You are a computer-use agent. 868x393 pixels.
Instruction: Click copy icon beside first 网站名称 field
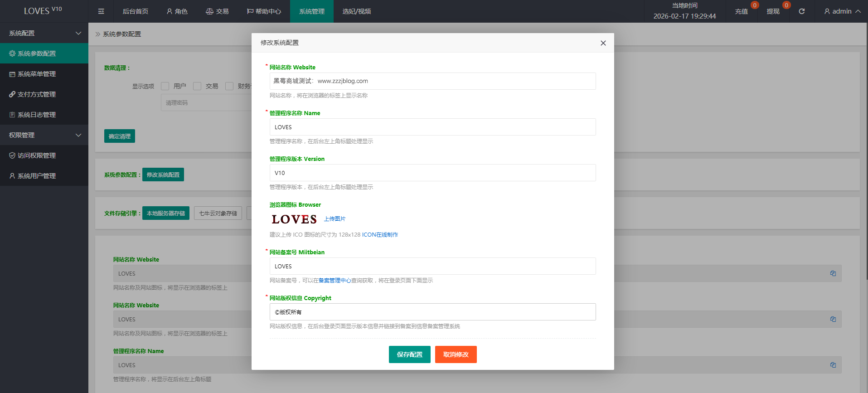point(833,273)
